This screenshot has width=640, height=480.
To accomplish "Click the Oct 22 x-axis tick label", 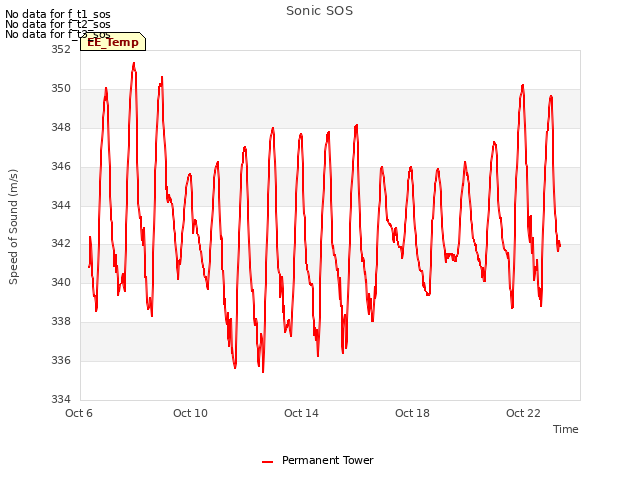I will tap(523, 413).
